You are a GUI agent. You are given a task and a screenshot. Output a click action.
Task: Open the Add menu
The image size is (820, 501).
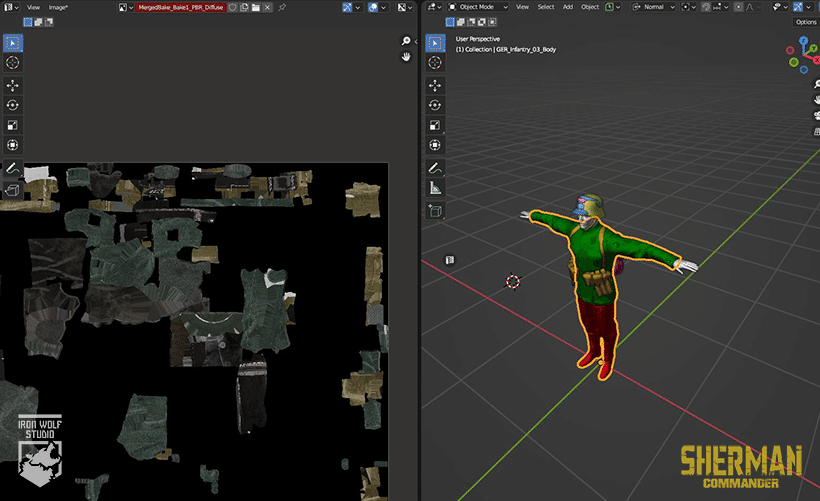pyautogui.click(x=568, y=7)
